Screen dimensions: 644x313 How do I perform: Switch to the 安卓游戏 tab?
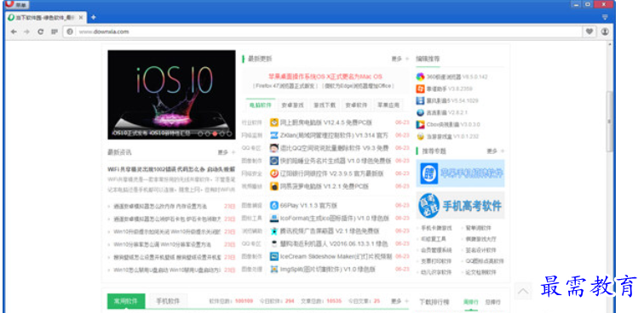click(x=292, y=105)
